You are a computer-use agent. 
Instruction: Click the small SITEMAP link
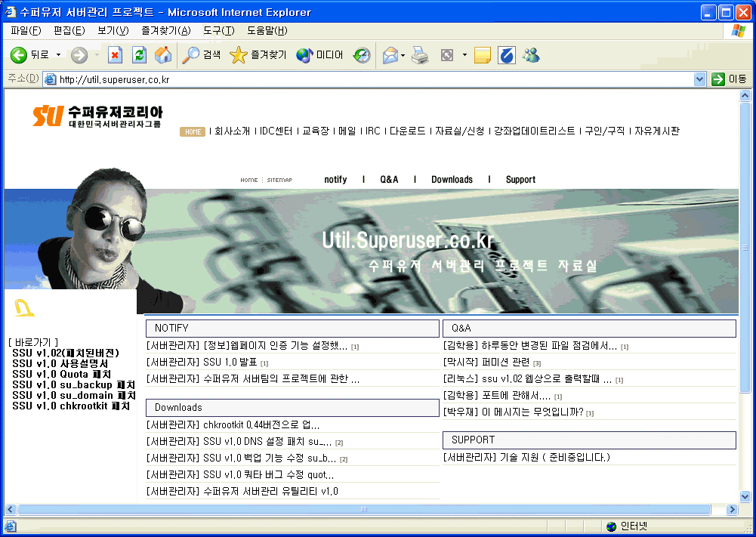tap(279, 180)
